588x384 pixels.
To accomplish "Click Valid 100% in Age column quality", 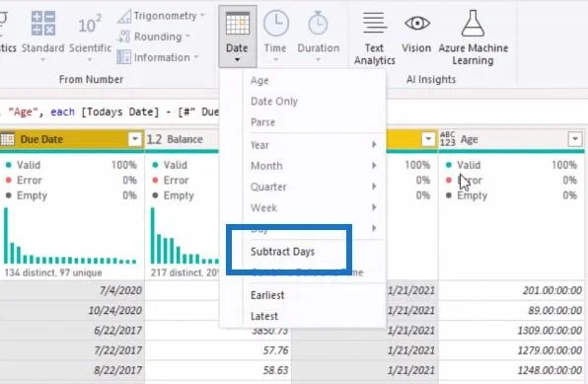I will (511, 165).
